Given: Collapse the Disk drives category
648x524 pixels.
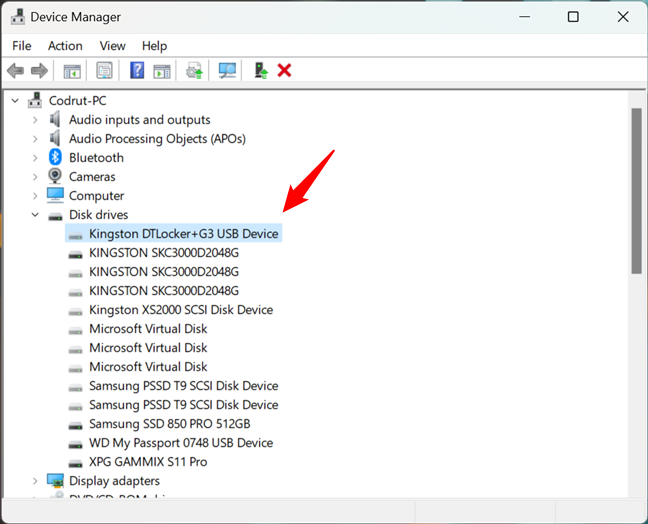Looking at the screenshot, I should [x=35, y=215].
